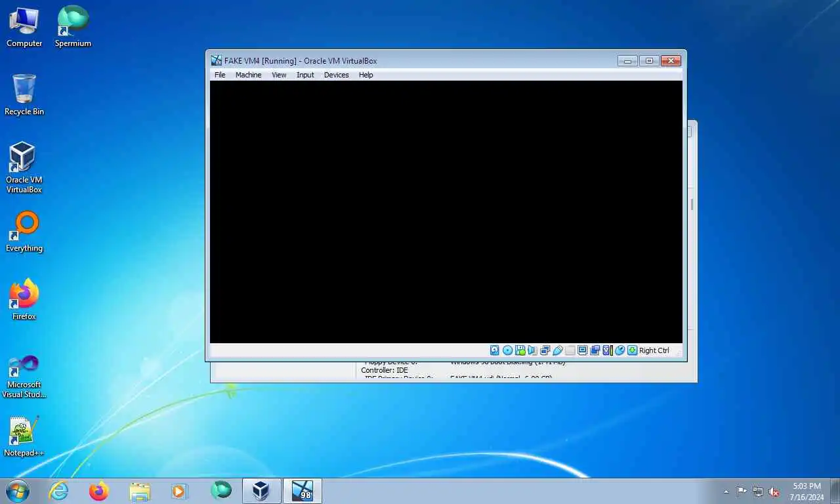Open the Input menu
Image resolution: width=840 pixels, height=504 pixels.
pyautogui.click(x=305, y=75)
